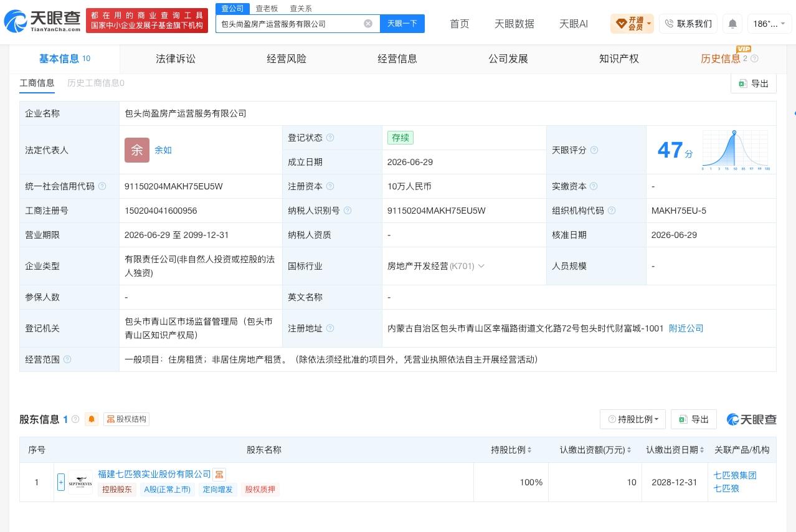Open the 经营信息 tab
This screenshot has height=532, width=796.
[397, 59]
